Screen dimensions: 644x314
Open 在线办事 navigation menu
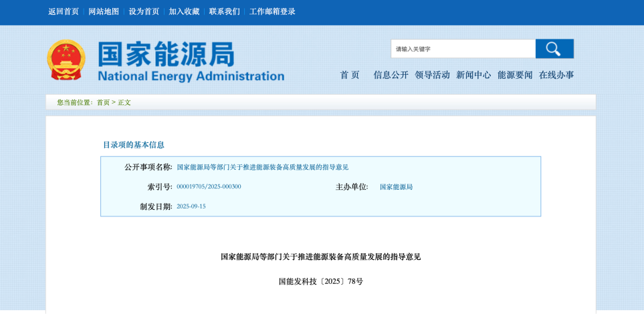point(556,75)
